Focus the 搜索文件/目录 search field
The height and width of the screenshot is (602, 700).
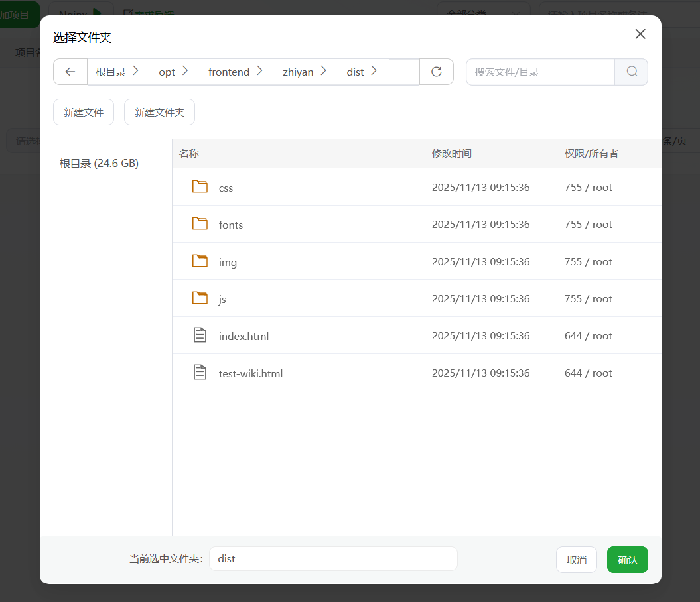pos(540,72)
